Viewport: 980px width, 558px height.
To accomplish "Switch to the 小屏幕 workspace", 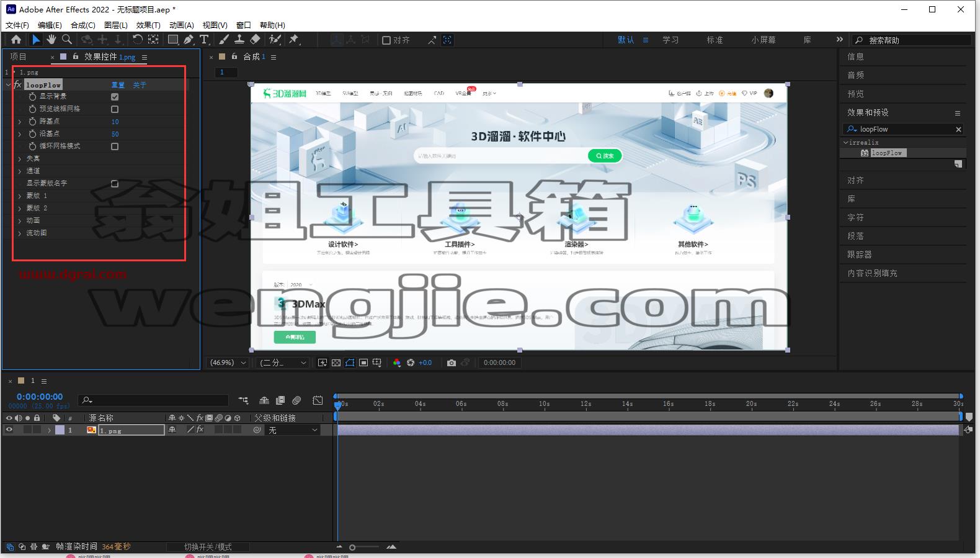I will (x=764, y=40).
